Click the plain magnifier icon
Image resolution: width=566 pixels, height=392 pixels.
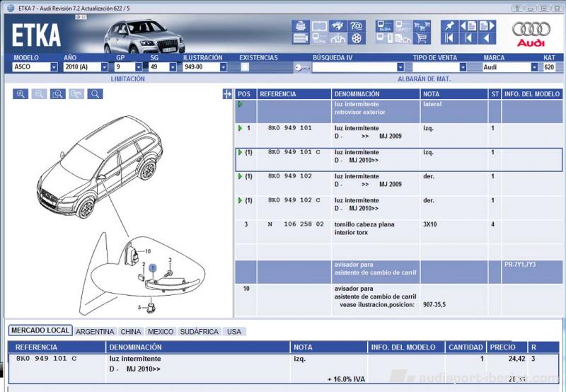tap(96, 94)
